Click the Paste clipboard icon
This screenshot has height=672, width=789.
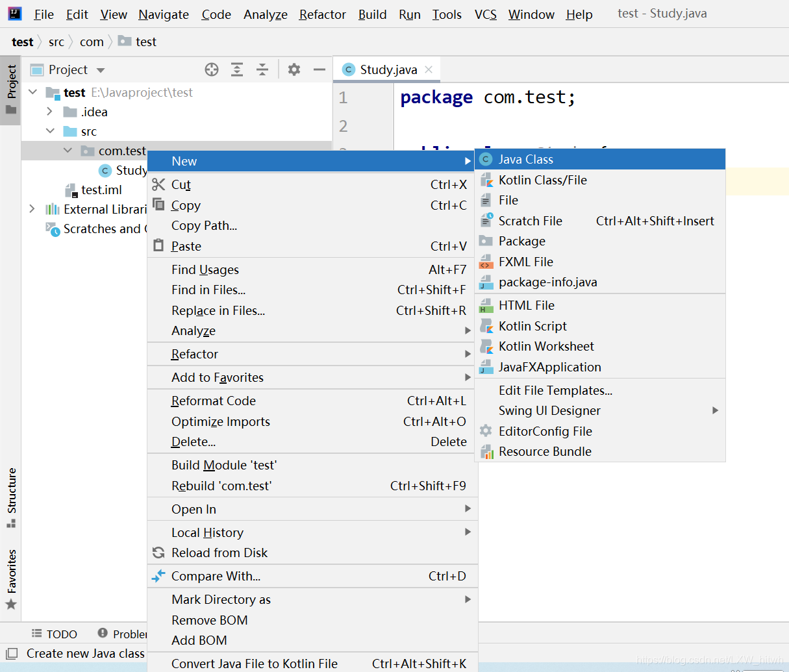pyautogui.click(x=158, y=245)
